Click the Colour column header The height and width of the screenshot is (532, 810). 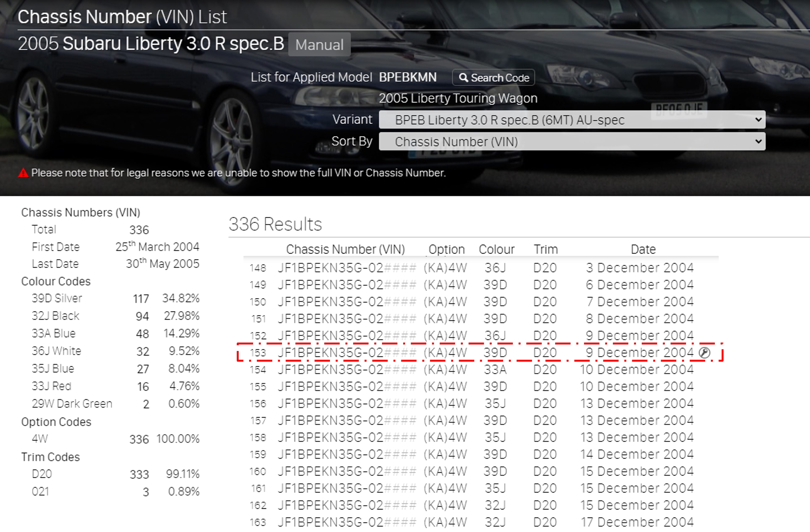click(x=497, y=249)
